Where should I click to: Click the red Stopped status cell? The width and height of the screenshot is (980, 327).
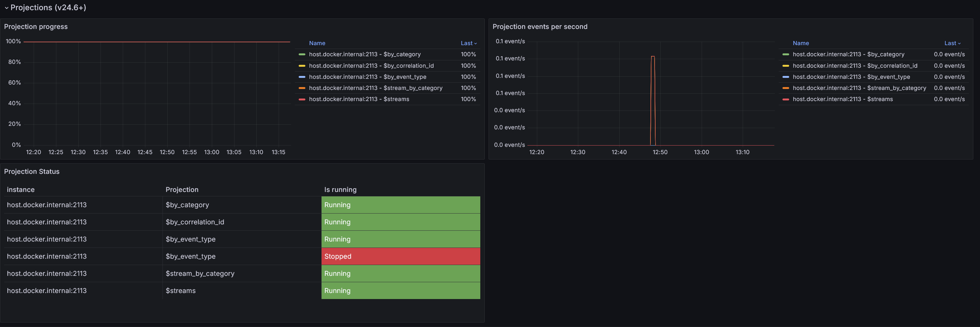(400, 256)
